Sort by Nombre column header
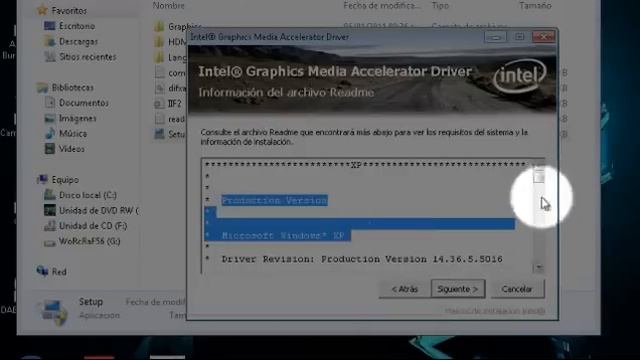This screenshot has width=640, height=360. point(169,6)
